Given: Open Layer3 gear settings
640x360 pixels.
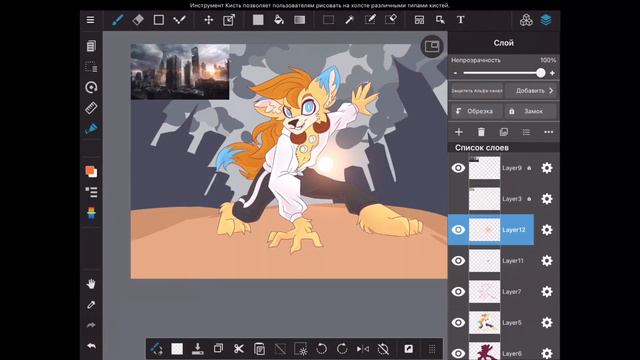Looking at the screenshot, I should 547,199.
